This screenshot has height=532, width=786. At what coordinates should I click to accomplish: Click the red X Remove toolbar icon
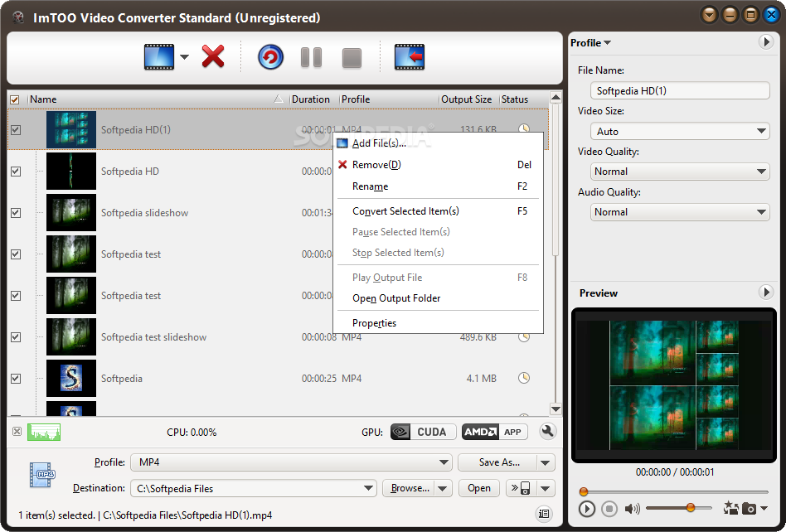[x=213, y=56]
